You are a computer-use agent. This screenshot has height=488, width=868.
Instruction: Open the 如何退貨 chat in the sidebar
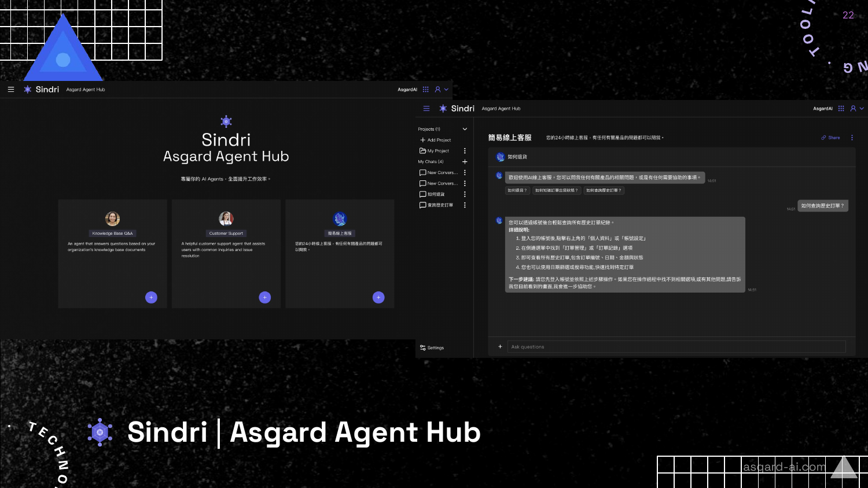coord(432,194)
